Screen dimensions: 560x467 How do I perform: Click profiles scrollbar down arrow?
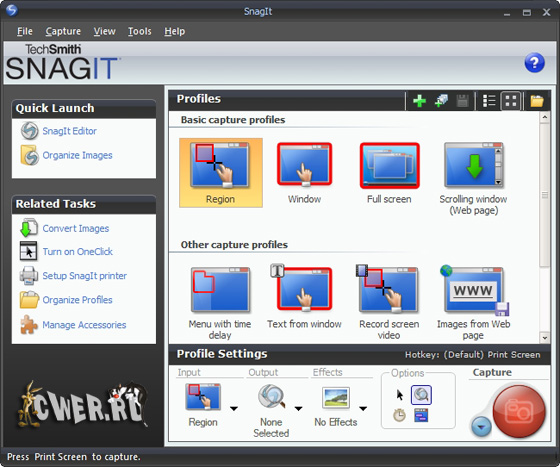(x=545, y=337)
